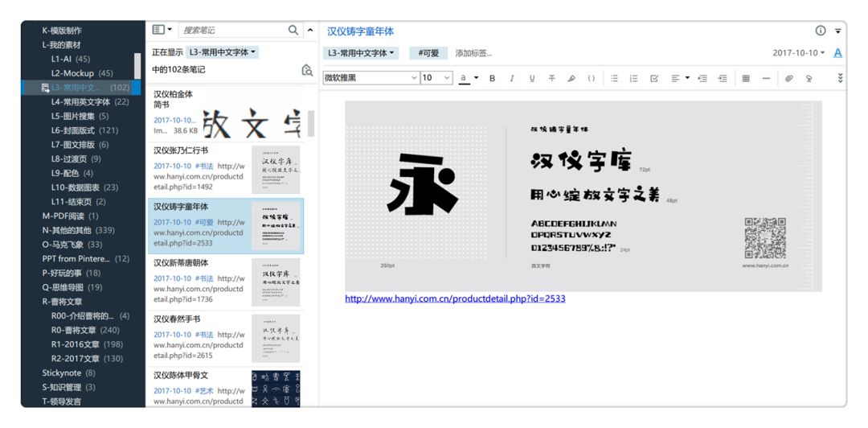Open note info with the circled i icon
The width and height of the screenshot is (868, 428).
(821, 31)
